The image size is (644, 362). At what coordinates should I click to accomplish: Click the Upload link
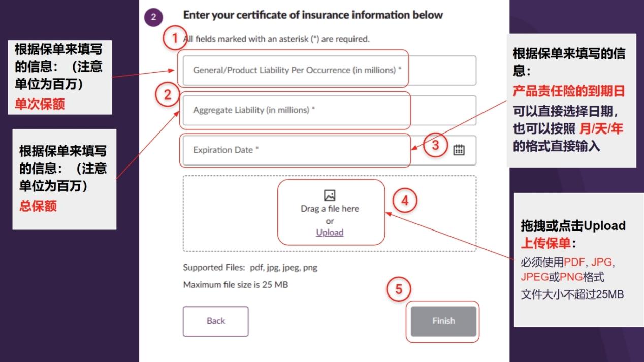(x=330, y=232)
